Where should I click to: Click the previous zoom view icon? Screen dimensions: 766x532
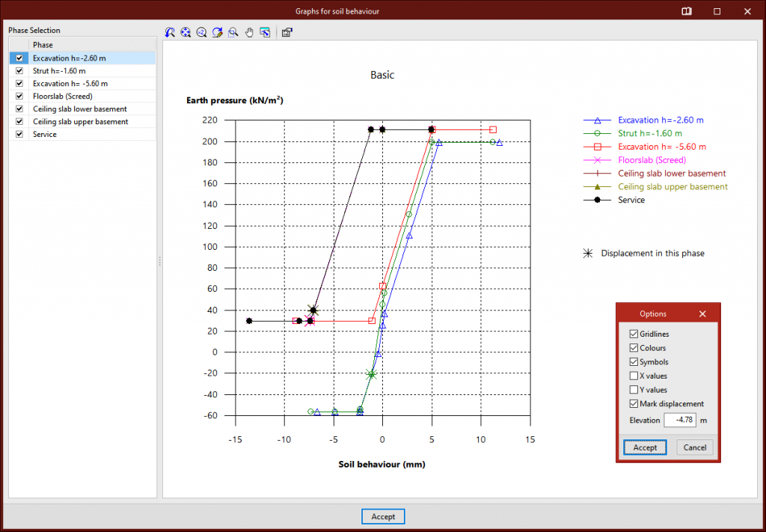pos(170,32)
